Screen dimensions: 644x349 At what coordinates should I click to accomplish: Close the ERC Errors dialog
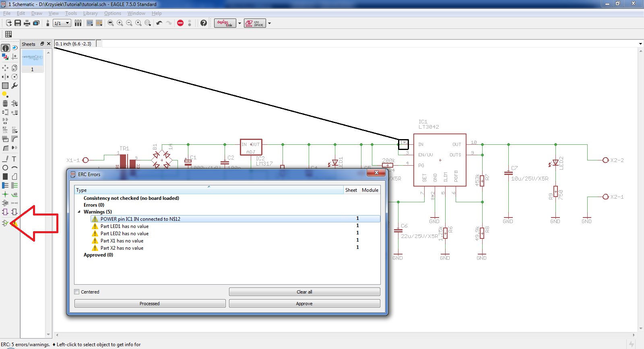click(x=376, y=173)
